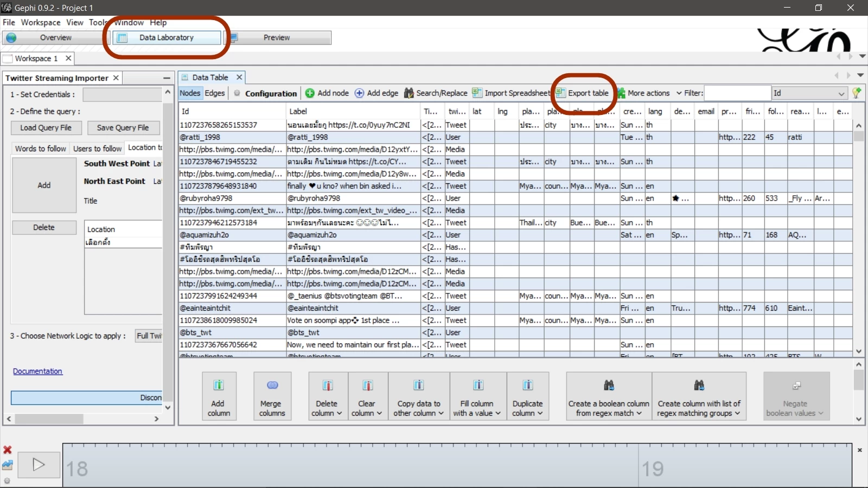Select the @bts_twt Id cell
The width and height of the screenshot is (868, 488).
[232, 332]
